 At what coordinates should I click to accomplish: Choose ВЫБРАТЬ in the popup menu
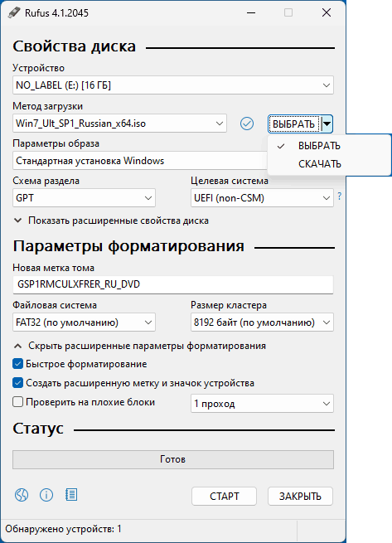[329, 146]
